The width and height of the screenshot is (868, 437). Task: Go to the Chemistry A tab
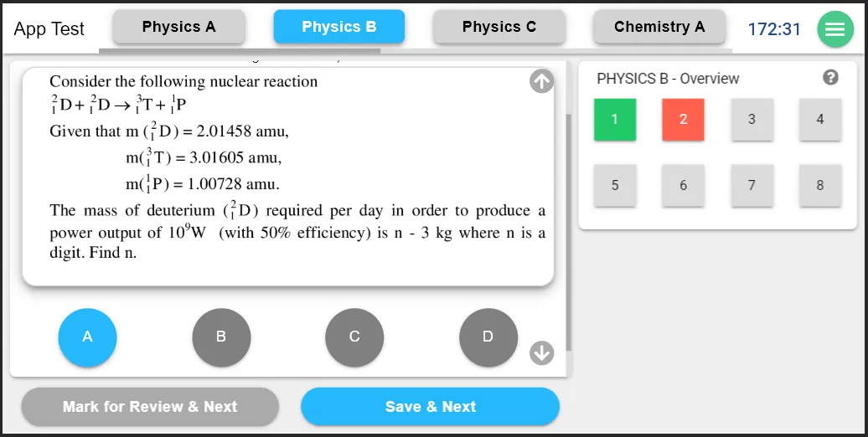tap(659, 27)
